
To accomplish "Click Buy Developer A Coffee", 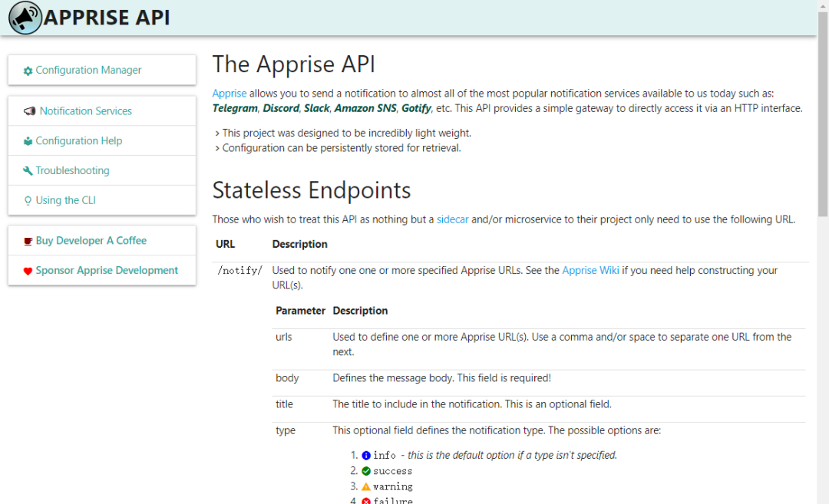I will pyautogui.click(x=91, y=241).
